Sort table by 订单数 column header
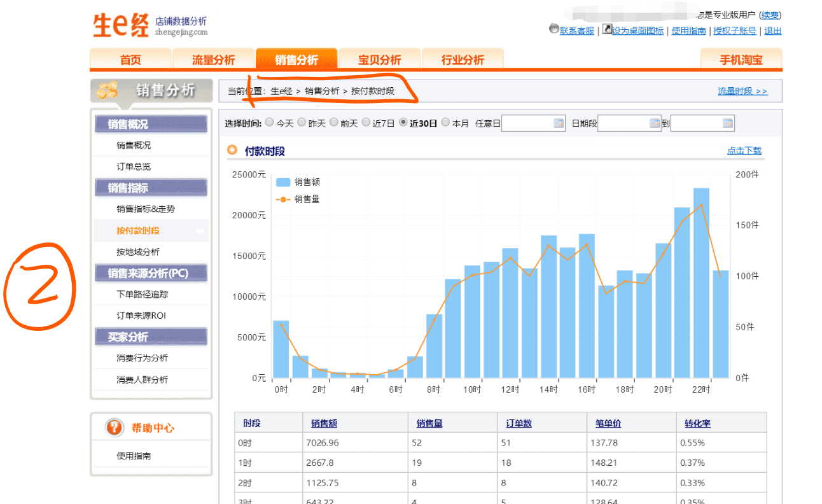 click(x=519, y=423)
